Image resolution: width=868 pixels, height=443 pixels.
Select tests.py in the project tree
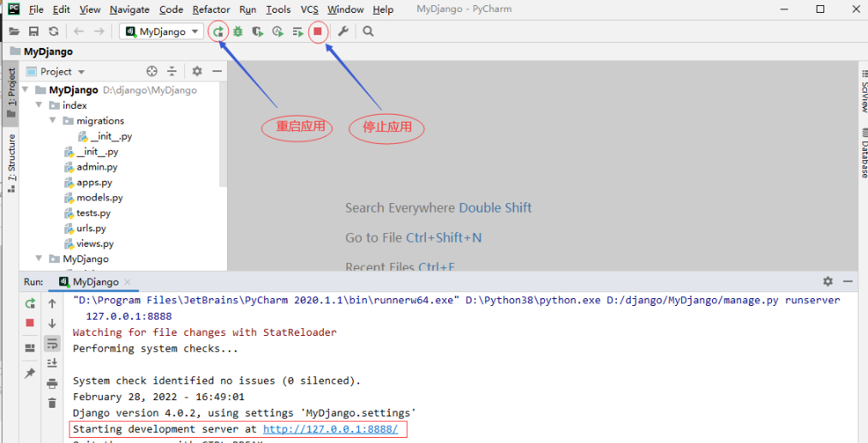pos(93,213)
